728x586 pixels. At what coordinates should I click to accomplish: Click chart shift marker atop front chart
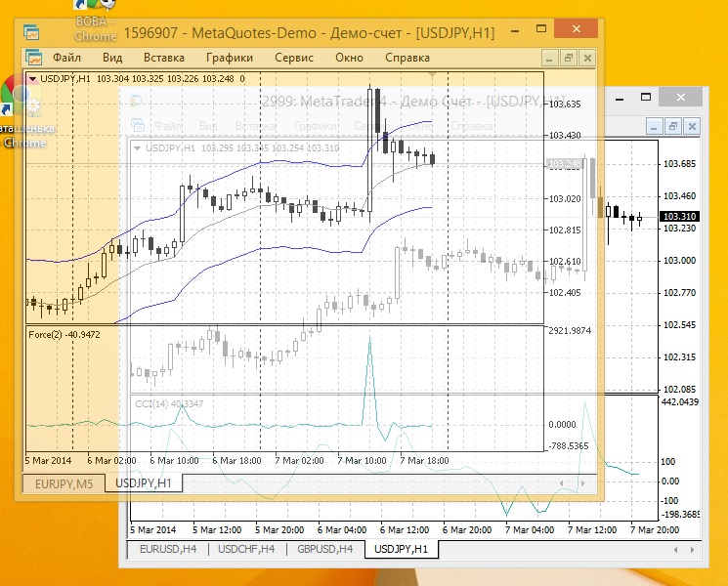[432, 74]
